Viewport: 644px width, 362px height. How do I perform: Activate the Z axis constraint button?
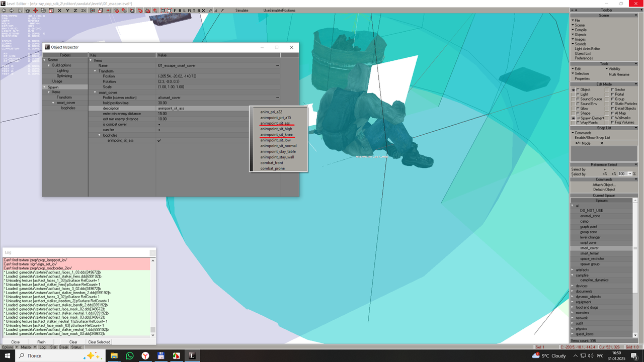coord(75,11)
